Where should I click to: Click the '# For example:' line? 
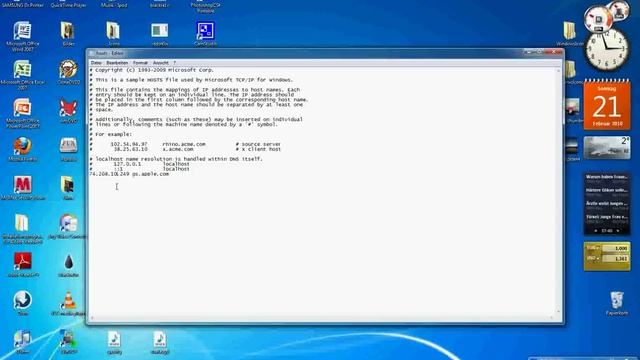pos(111,134)
